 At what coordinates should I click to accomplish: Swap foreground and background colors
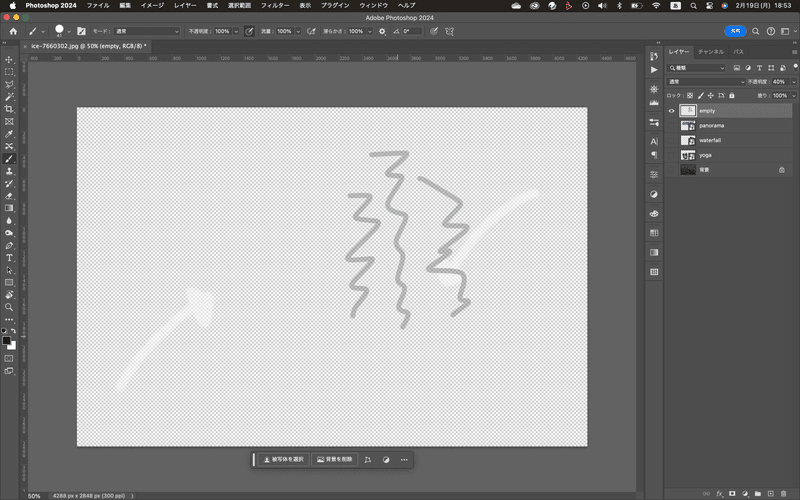pos(14,331)
